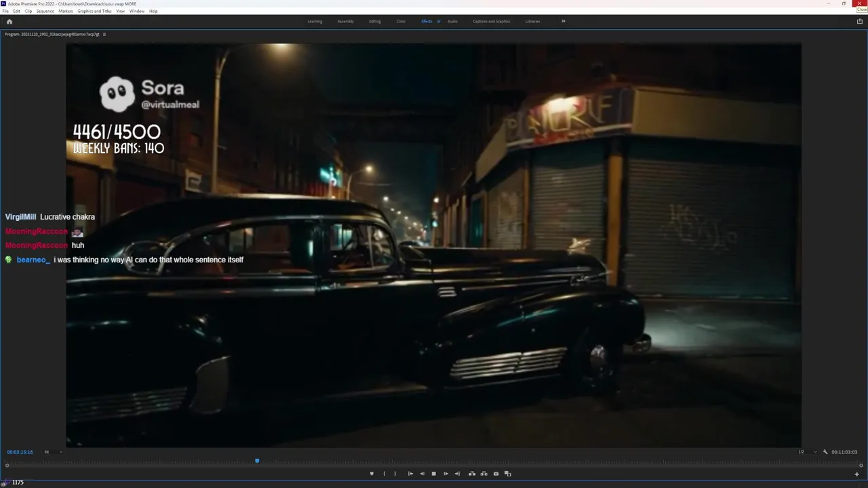Click the Extract button
The width and height of the screenshot is (868, 488).
click(484, 474)
